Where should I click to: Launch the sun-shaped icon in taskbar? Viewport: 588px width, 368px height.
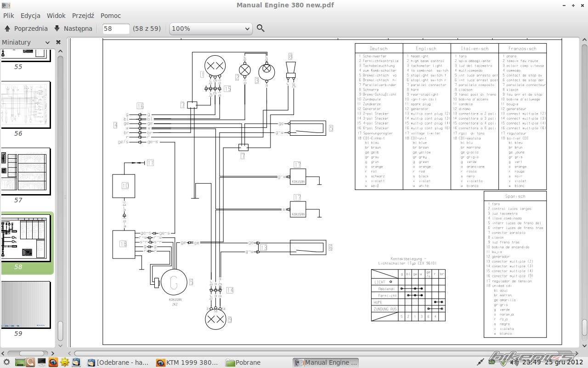pyautogui.click(x=65, y=362)
